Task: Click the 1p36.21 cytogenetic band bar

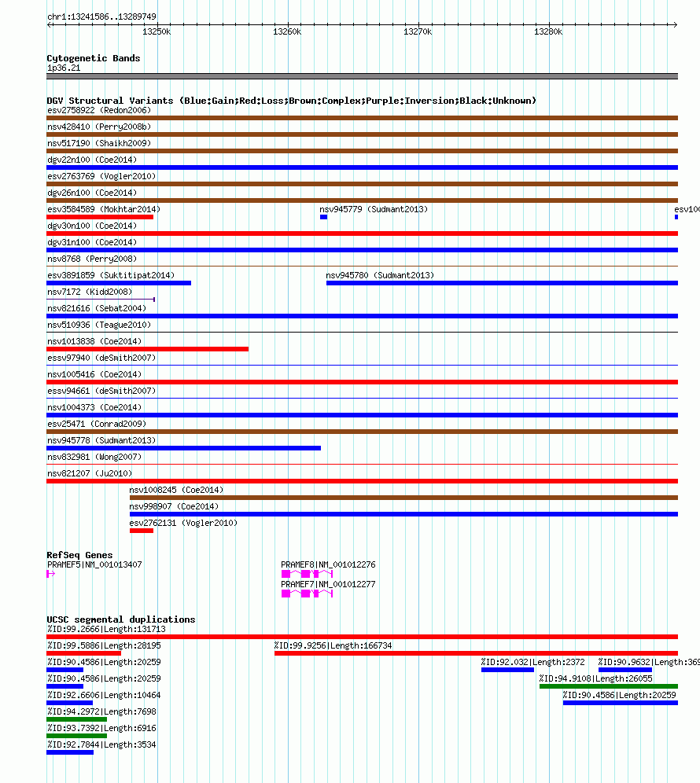Action: (363, 76)
